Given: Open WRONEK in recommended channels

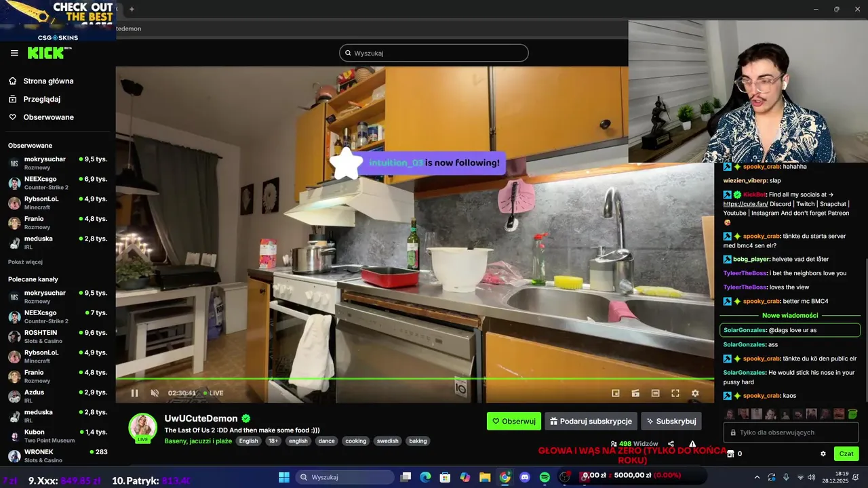Looking at the screenshot, I should click(58, 455).
